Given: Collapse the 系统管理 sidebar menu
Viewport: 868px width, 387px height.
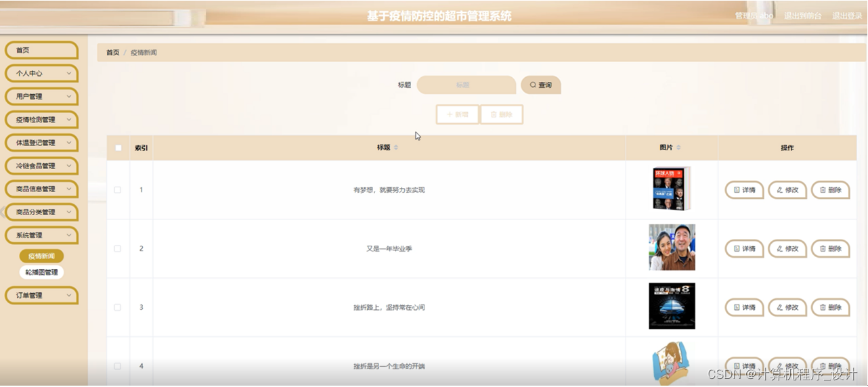Looking at the screenshot, I should coord(41,235).
